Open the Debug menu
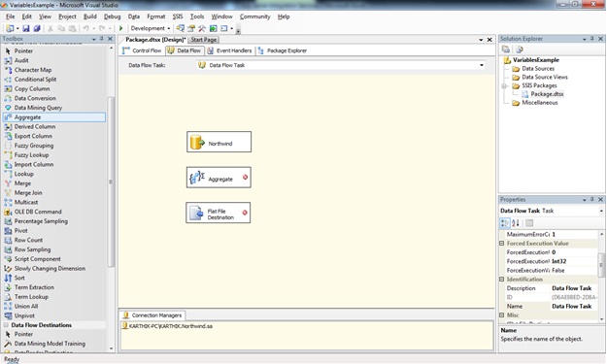This screenshot has width=607, height=364. [113, 17]
